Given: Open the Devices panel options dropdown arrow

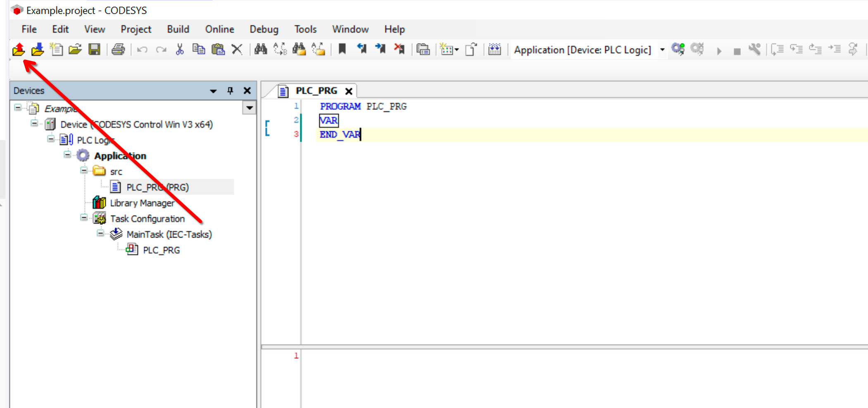Looking at the screenshot, I should 213,91.
